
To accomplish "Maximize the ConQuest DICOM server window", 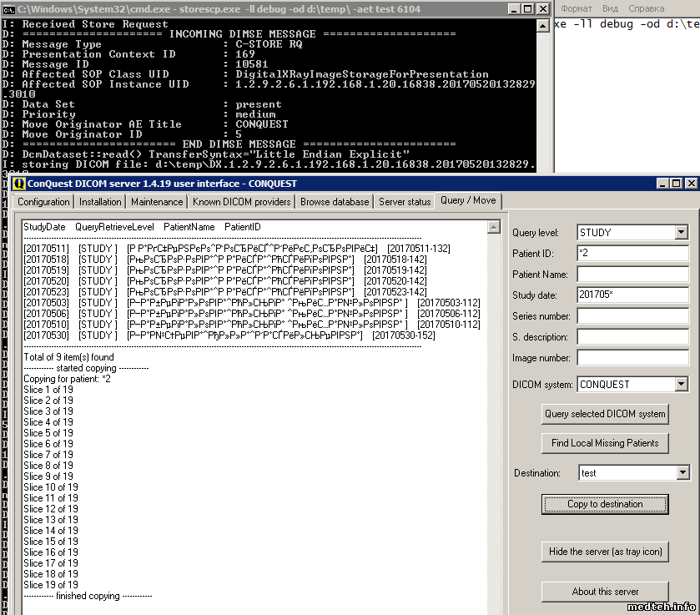I will pos(677,184).
